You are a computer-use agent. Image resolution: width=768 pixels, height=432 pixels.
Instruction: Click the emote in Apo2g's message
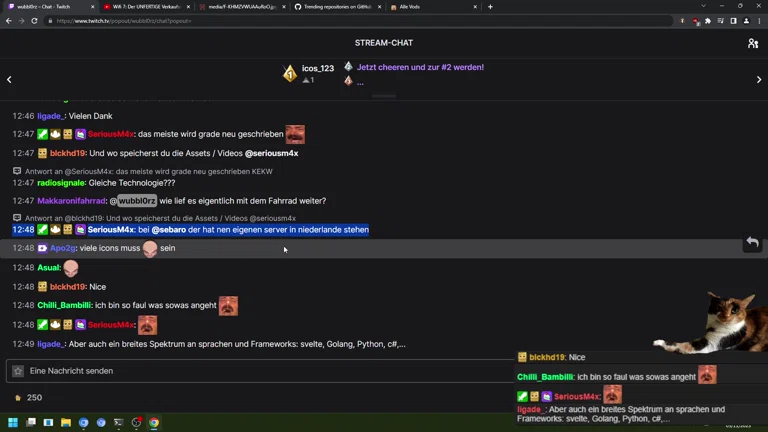click(x=150, y=248)
